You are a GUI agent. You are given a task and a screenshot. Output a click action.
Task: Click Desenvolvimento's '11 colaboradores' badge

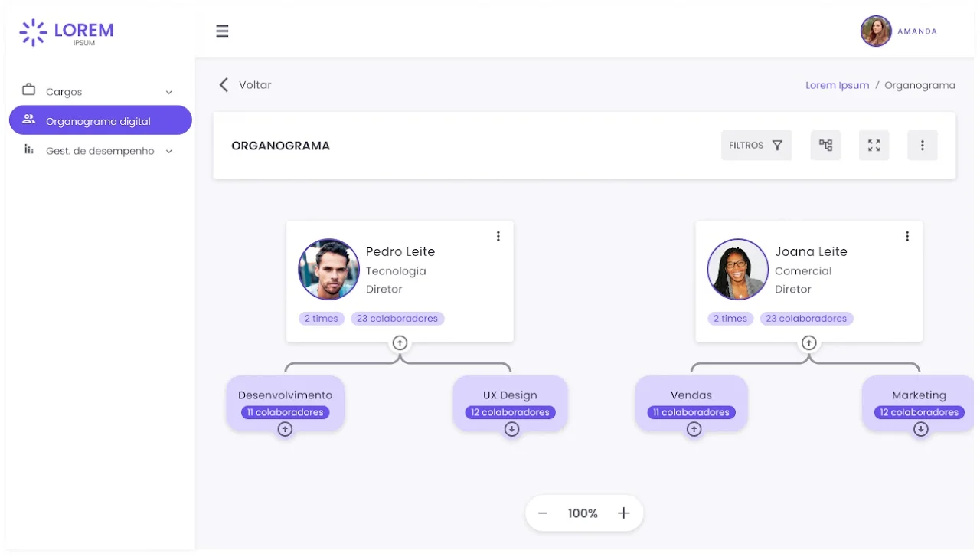pos(285,412)
